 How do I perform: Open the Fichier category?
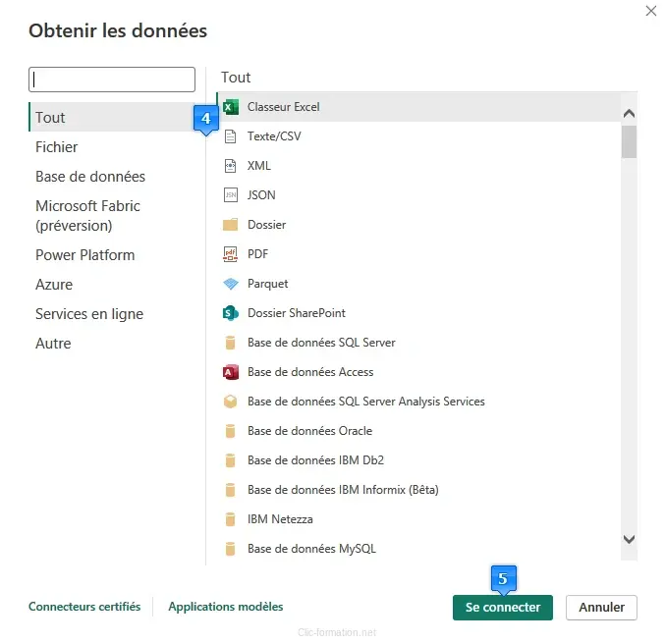click(57, 147)
